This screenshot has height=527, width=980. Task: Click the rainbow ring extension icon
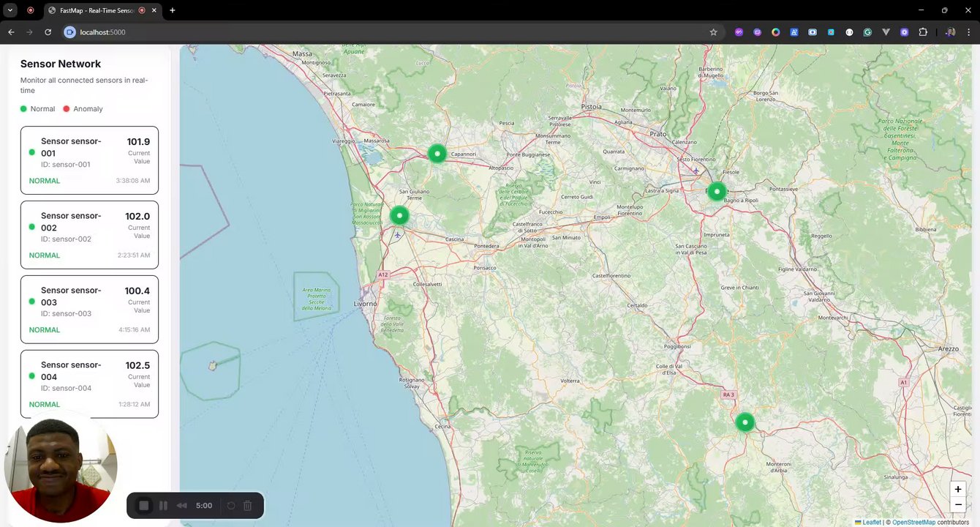[x=775, y=32]
